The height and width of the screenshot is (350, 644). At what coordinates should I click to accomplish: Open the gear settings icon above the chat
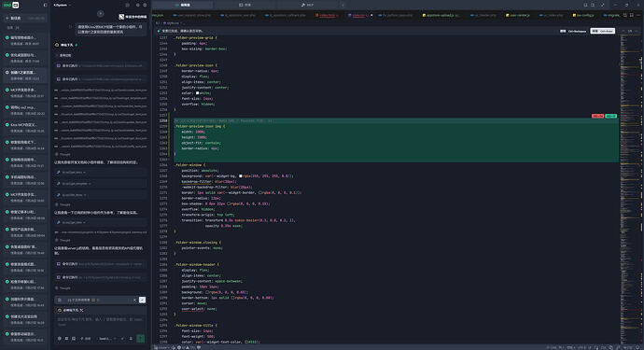145,5
